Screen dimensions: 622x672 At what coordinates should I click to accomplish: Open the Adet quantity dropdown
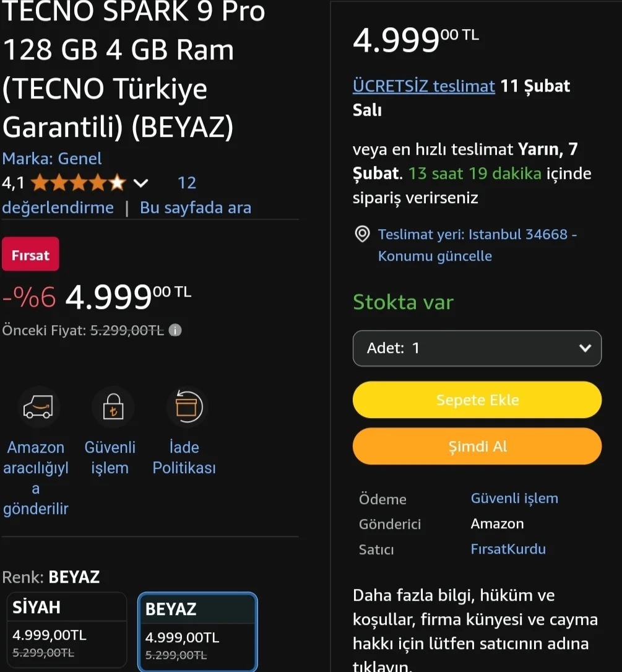tap(477, 348)
